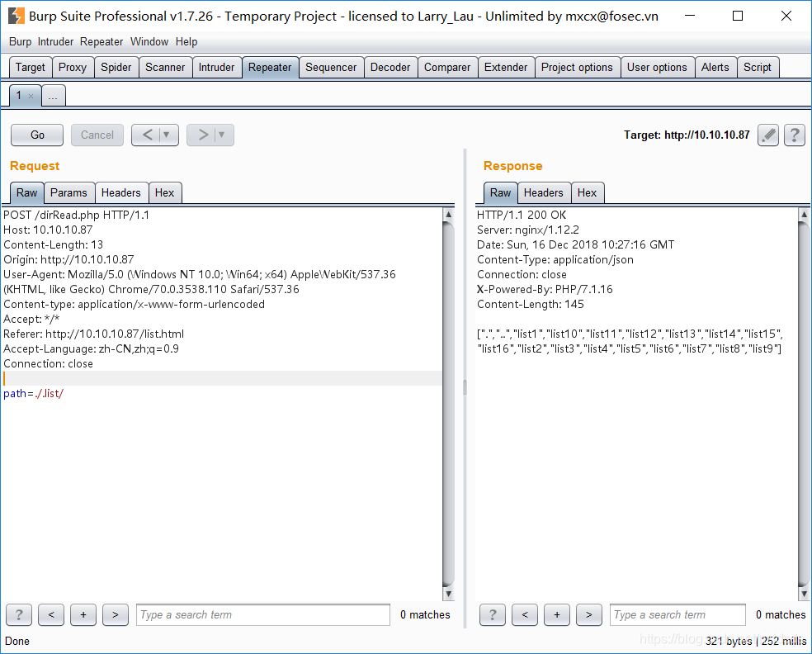Switch to the Script tab
The height and width of the screenshot is (654, 812).
758,68
